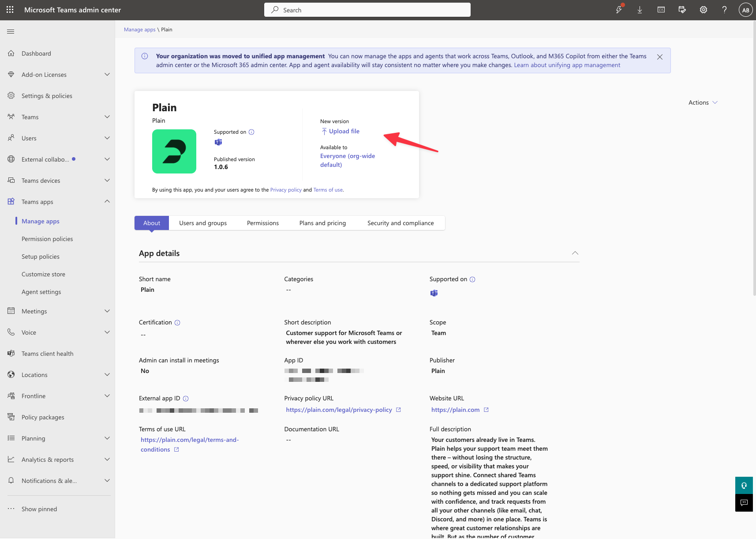Image resolution: width=756 pixels, height=539 pixels.
Task: Open the teal support headset widget
Action: pos(744,486)
